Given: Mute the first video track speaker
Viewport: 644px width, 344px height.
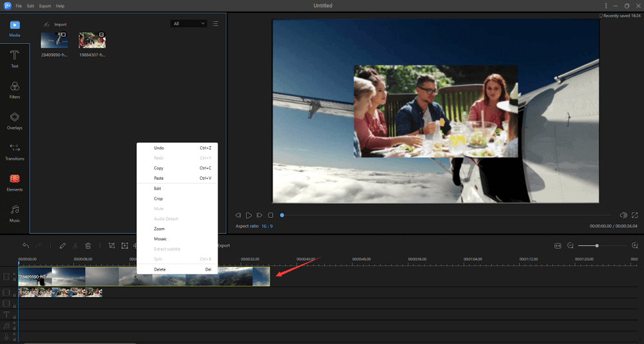Looking at the screenshot, I should (x=14, y=274).
